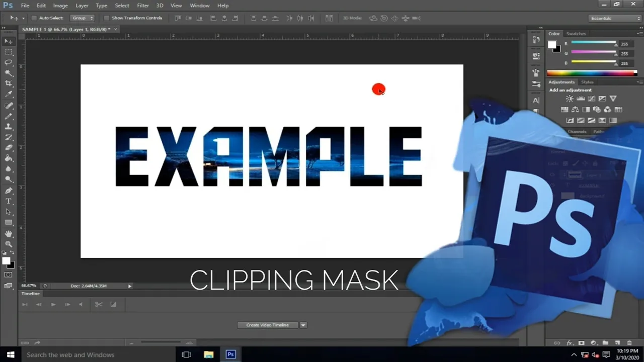The width and height of the screenshot is (644, 362).
Task: Select the History Brush tool
Action: coord(9,137)
